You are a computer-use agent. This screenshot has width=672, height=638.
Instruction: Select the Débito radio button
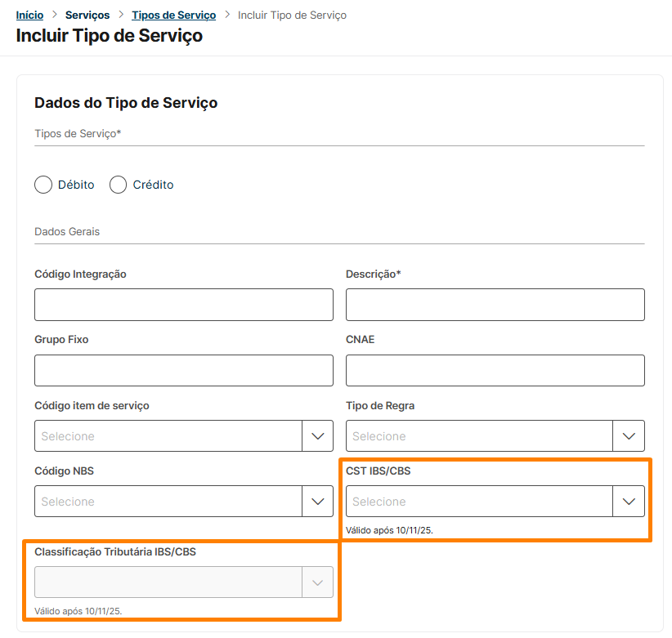43,185
